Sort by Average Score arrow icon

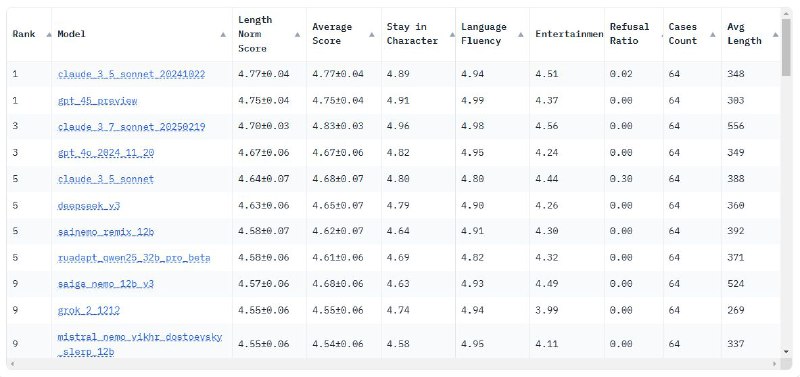pyautogui.click(x=372, y=35)
